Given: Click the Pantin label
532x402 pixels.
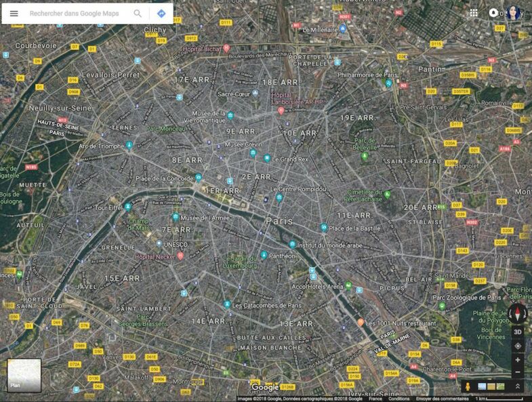Looking at the screenshot, I should (x=430, y=69).
